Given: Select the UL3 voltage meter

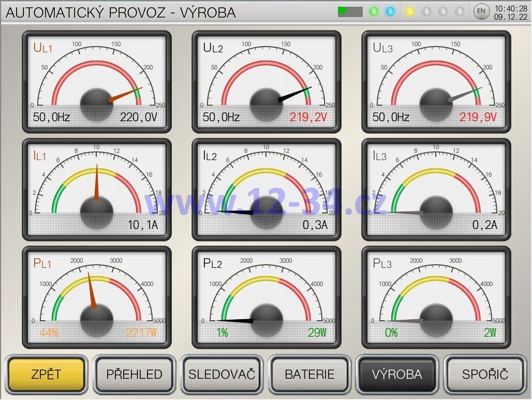Looking at the screenshot, I should pyautogui.click(x=436, y=81).
